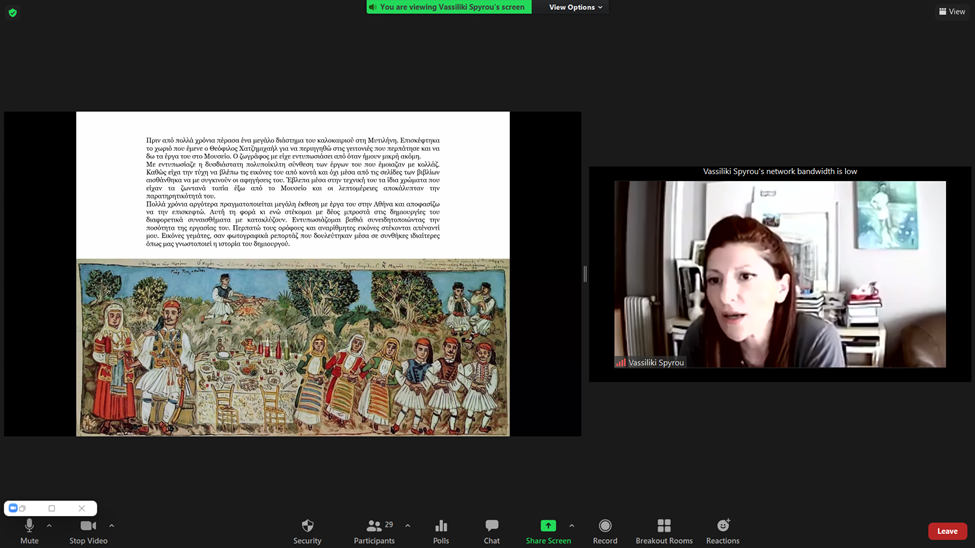The height and width of the screenshot is (548, 975).
Task: Maximize using the square in the mini widget
Action: coord(52,508)
